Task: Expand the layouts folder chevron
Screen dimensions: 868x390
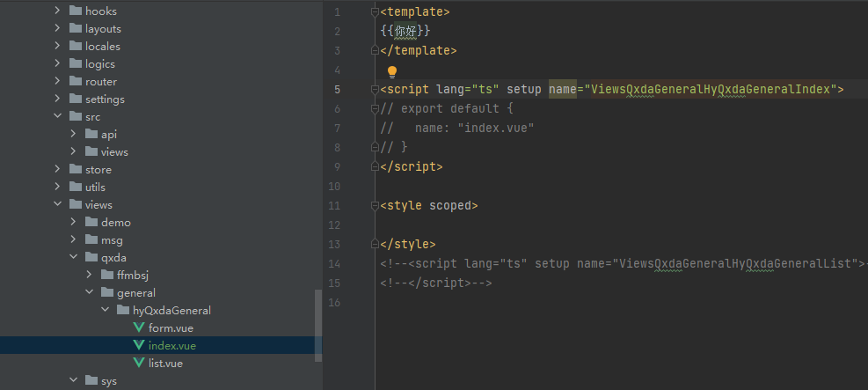Action: pyautogui.click(x=57, y=28)
